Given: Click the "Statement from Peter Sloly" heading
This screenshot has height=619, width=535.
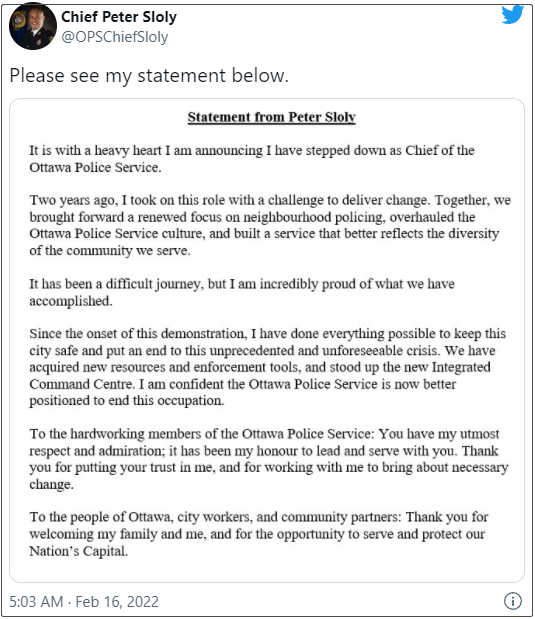Looking at the screenshot, I should (271, 117).
